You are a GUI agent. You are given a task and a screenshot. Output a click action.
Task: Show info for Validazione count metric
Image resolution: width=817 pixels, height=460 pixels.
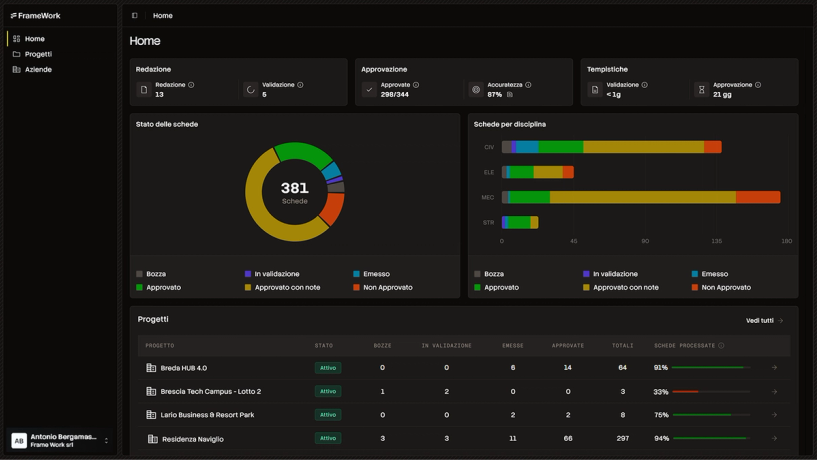pos(300,85)
